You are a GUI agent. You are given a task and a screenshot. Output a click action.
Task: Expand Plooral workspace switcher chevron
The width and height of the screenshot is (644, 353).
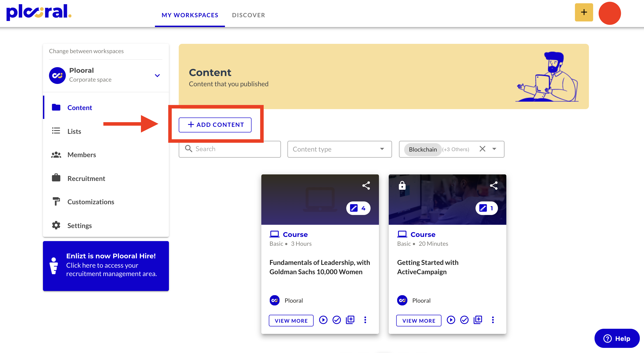coord(157,76)
